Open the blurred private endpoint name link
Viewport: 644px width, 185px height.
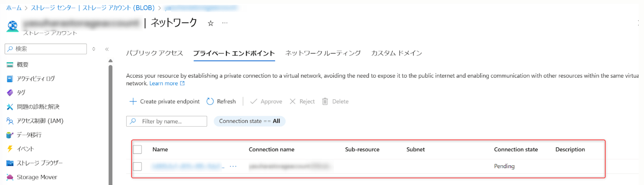[188, 166]
